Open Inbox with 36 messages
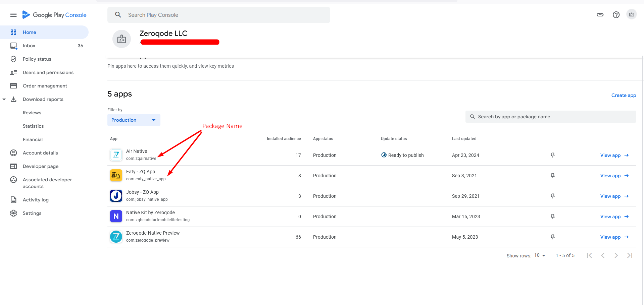644x305 pixels. click(x=44, y=46)
